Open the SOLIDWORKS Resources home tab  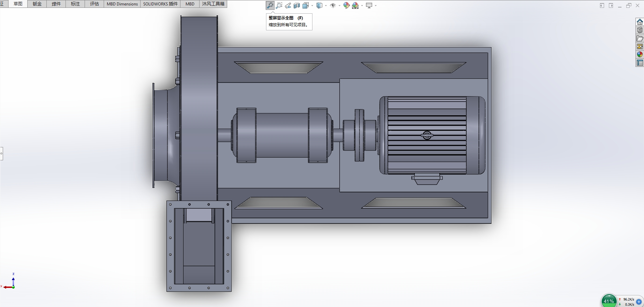tap(640, 22)
